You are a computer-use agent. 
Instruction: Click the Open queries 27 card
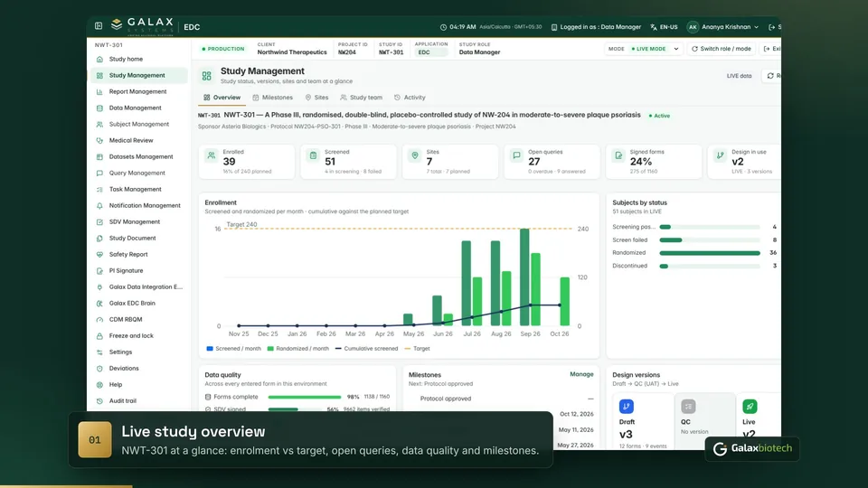point(552,162)
